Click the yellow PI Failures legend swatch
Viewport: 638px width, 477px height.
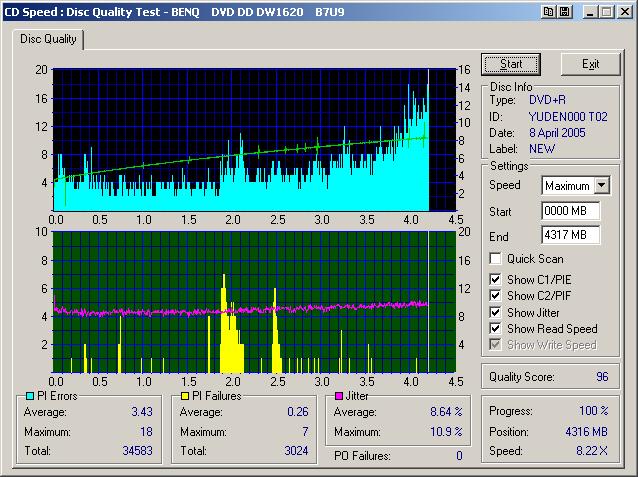[185, 396]
